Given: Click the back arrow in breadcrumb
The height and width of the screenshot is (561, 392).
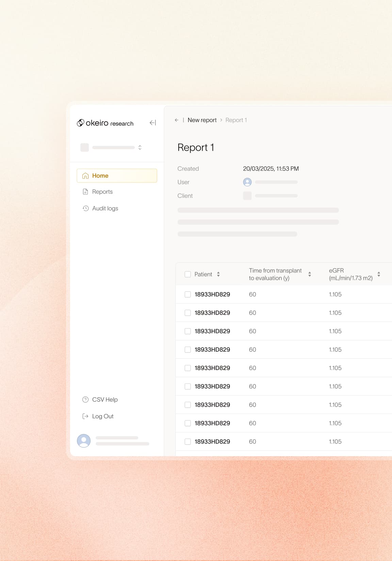Looking at the screenshot, I should [x=176, y=120].
